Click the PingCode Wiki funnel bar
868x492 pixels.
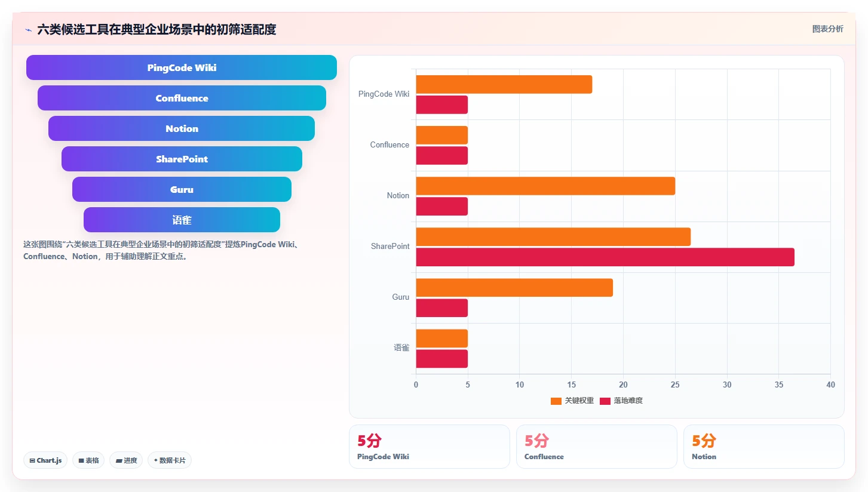click(182, 67)
